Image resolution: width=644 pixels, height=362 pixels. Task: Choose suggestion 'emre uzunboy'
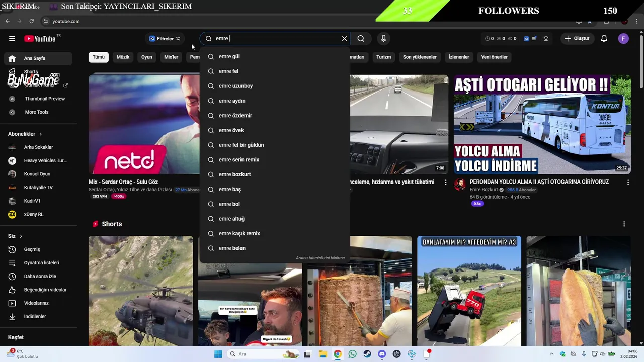[275, 86]
